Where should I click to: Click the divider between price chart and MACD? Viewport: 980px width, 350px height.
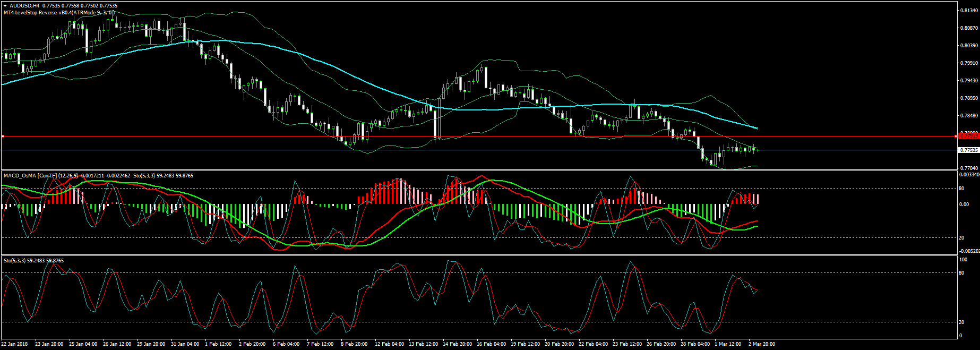point(478,170)
